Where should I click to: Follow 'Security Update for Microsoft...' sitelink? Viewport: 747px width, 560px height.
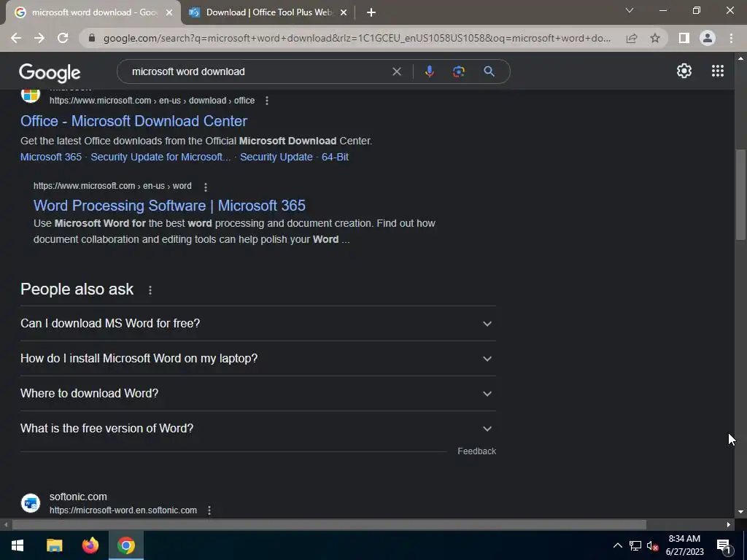160,157
